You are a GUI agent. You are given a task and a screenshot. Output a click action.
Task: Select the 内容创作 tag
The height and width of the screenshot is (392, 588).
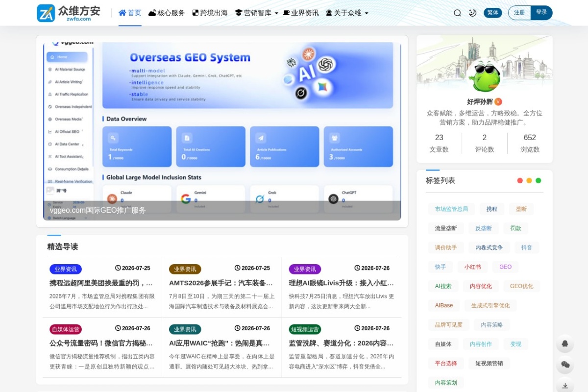click(481, 344)
